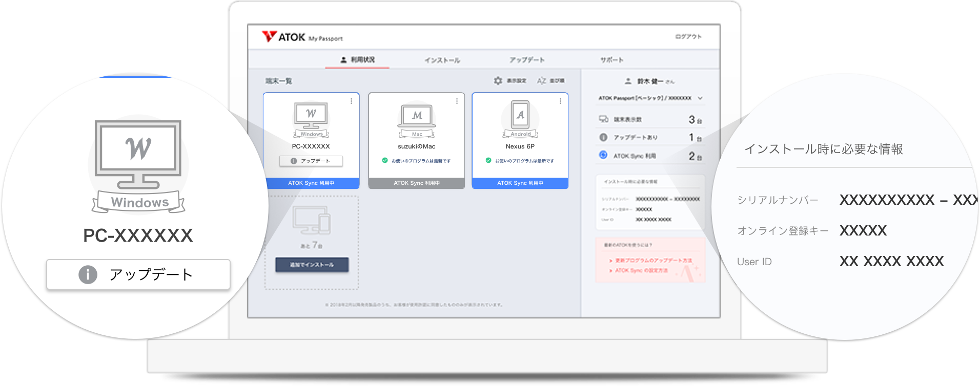
Task: Click the 2台 ATOK Sync count value
Action: tap(695, 156)
